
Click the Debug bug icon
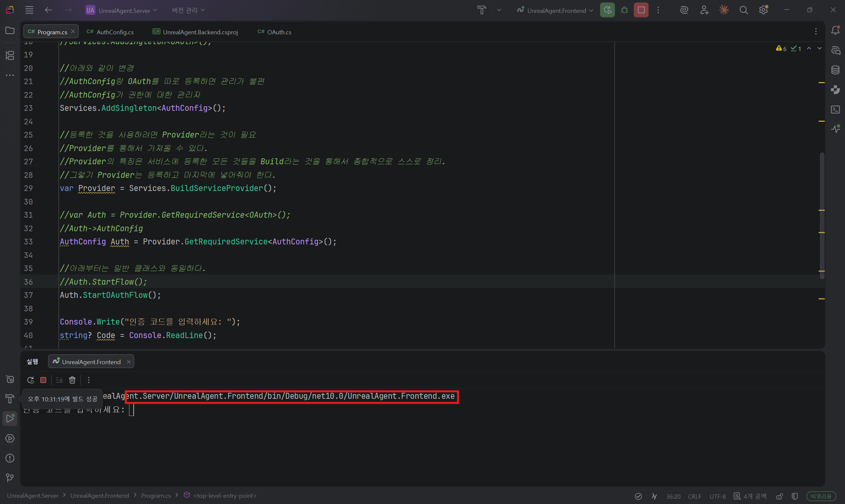click(x=624, y=10)
